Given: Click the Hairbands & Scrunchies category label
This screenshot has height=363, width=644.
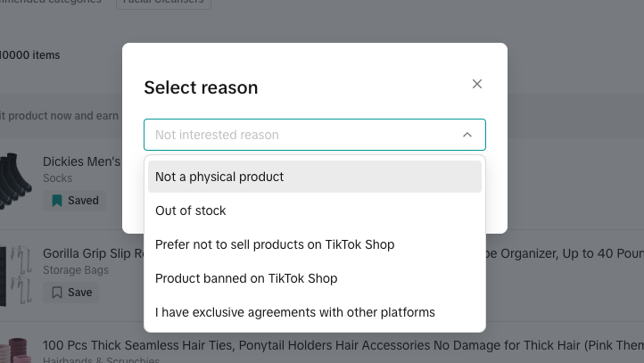Looking at the screenshot, I should pos(101,359).
